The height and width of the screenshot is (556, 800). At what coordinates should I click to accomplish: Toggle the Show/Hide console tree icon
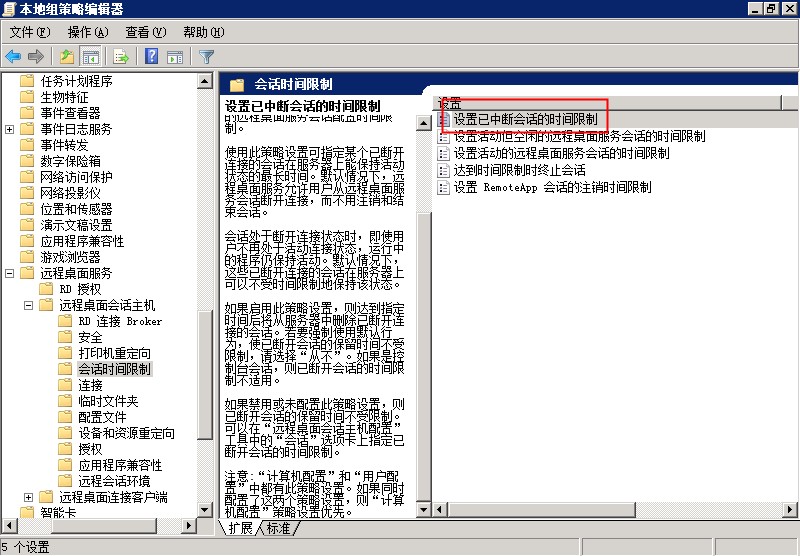[x=90, y=57]
